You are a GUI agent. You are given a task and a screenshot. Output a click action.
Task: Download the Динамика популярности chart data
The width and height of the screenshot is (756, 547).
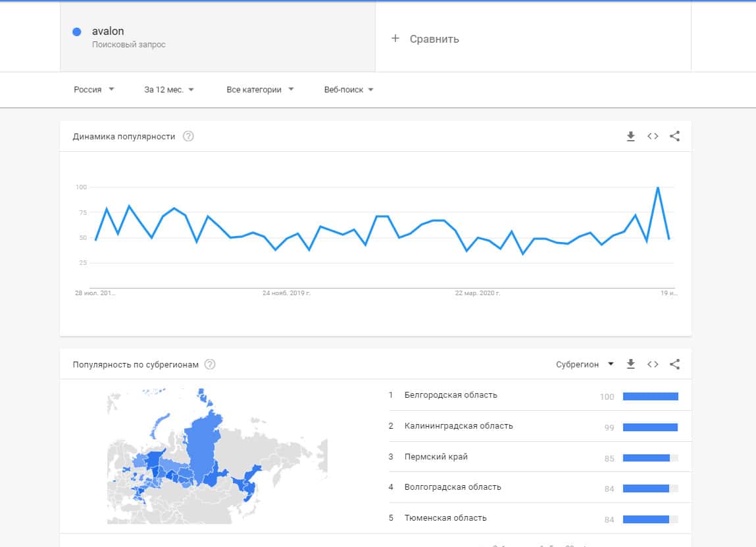click(x=630, y=136)
